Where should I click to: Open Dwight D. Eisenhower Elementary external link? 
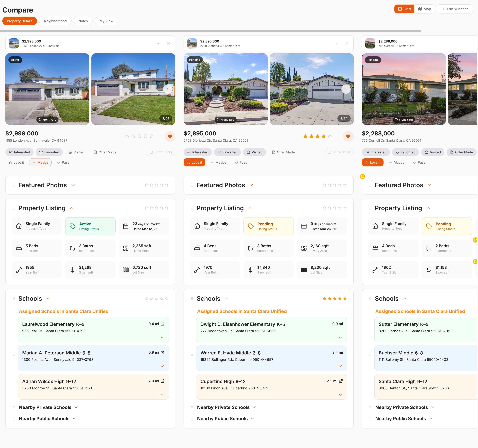point(341,324)
